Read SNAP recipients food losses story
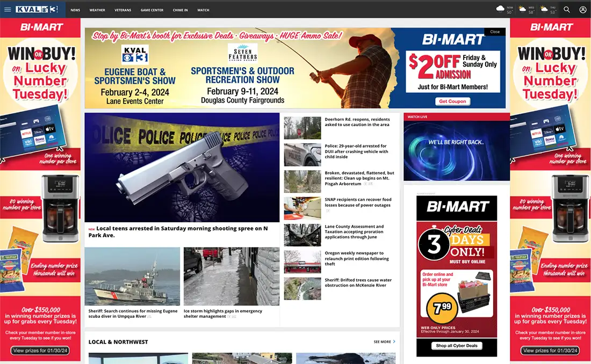591x364 pixels. 358,202
